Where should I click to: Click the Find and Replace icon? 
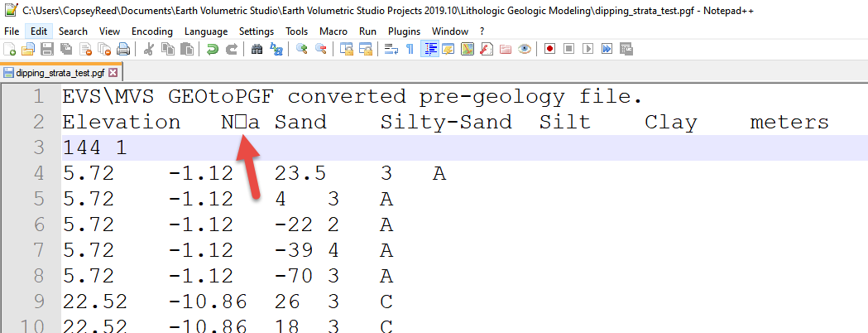(x=276, y=50)
